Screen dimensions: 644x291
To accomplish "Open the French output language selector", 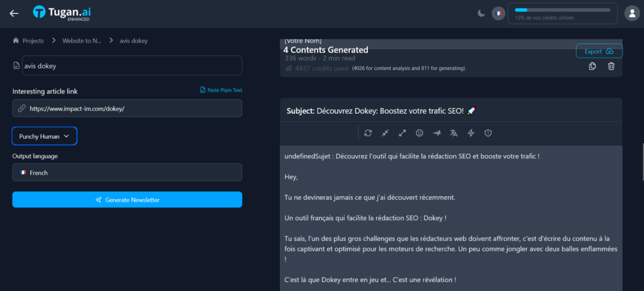I will (127, 172).
